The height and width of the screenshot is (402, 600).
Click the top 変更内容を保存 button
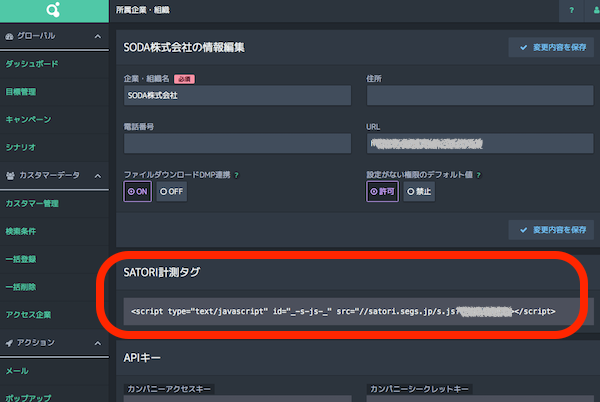tap(551, 47)
